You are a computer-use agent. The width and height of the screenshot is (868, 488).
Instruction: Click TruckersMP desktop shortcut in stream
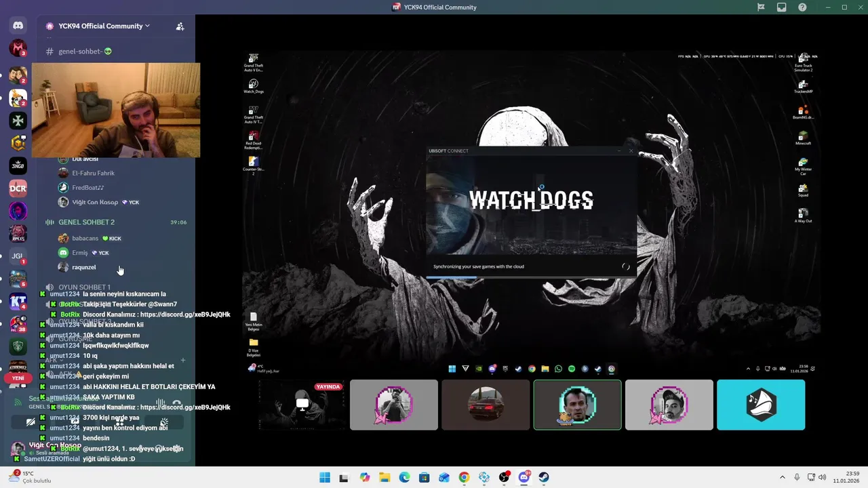coord(804,87)
